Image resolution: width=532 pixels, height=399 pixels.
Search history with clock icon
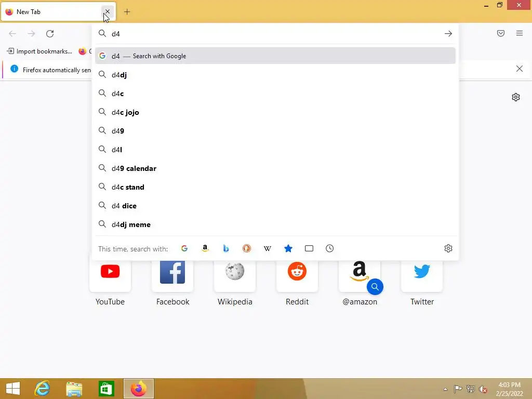point(330,248)
